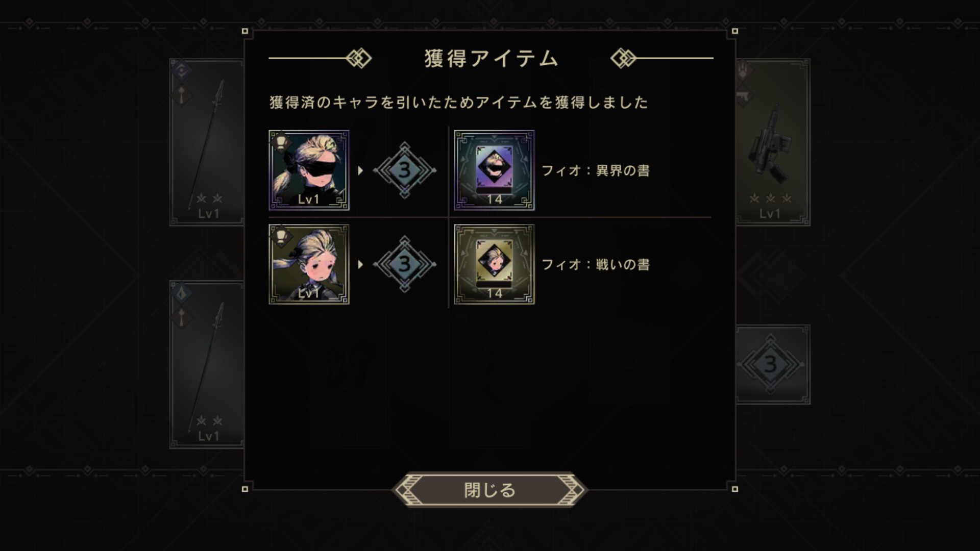Select the gun weapon card on right
The height and width of the screenshot is (551, 980).
coord(773,142)
